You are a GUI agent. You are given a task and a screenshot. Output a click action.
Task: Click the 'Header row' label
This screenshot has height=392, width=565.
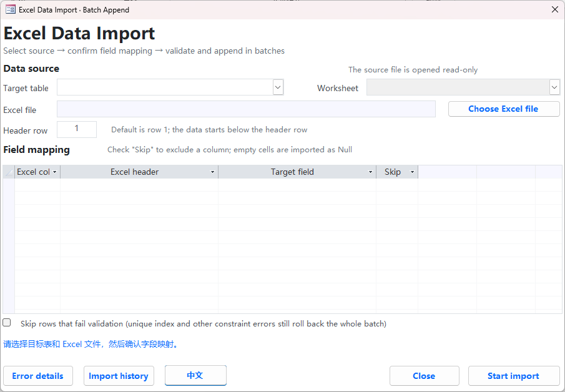(x=25, y=130)
